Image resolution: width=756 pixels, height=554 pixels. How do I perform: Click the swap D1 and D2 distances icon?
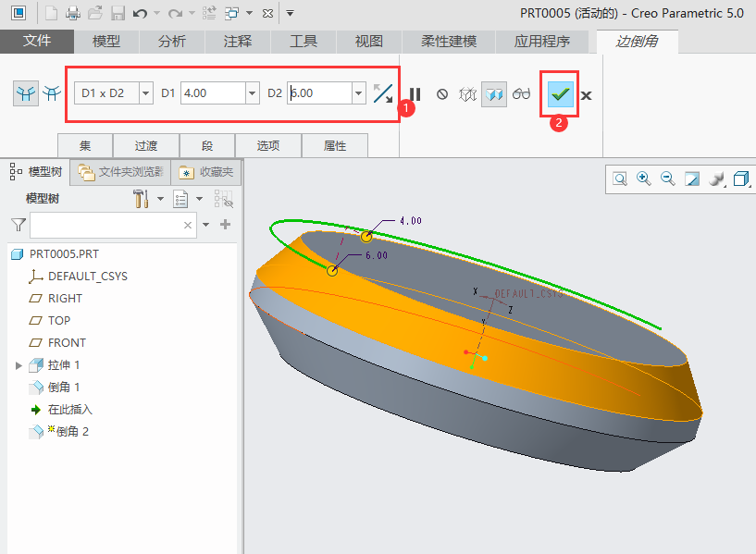tap(383, 92)
